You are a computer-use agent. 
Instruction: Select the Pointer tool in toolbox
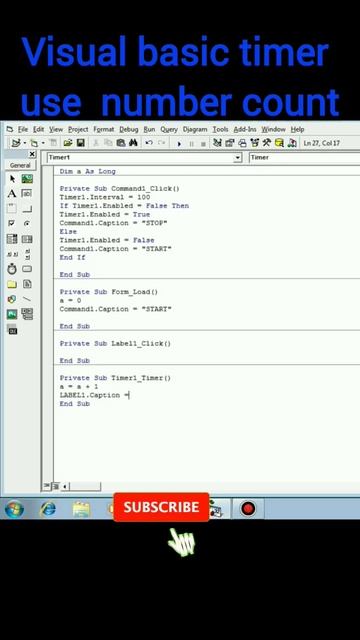[x=12, y=179]
